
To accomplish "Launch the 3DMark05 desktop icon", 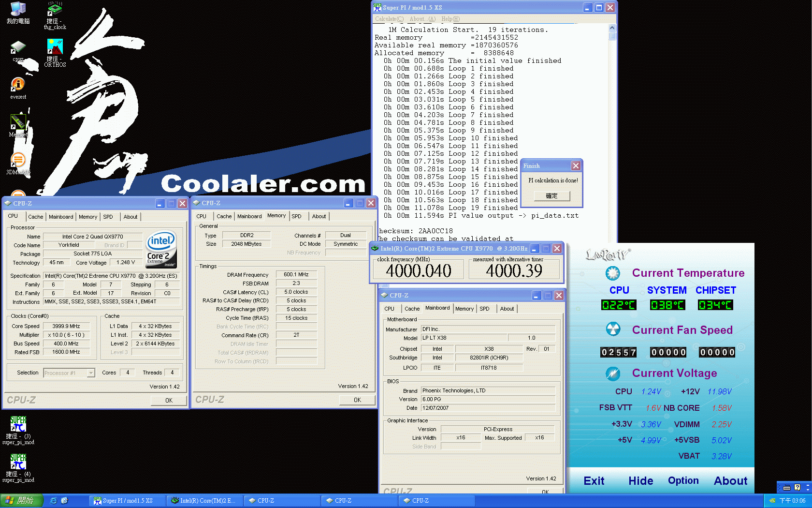I will coord(18,164).
